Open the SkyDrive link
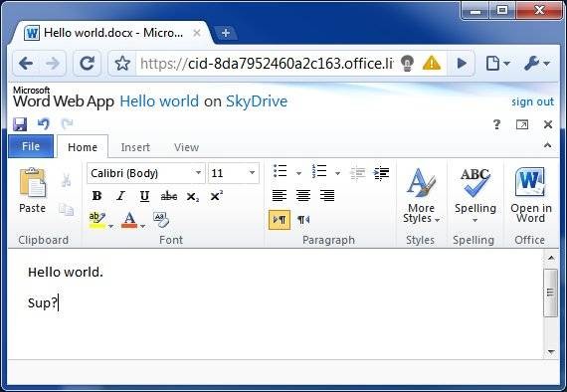This screenshot has width=567, height=392. 257,101
